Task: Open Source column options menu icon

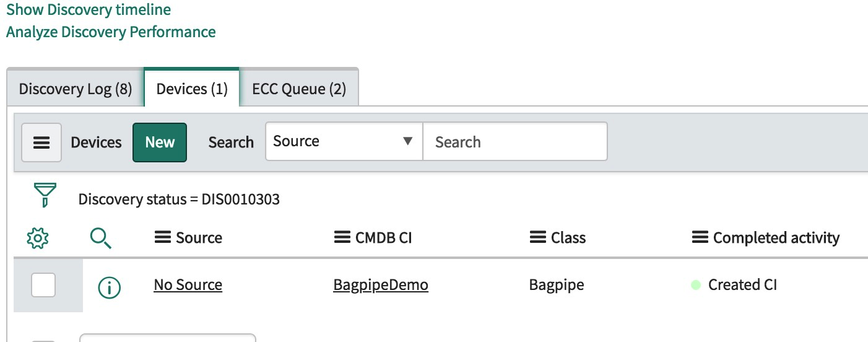Action: (x=162, y=238)
